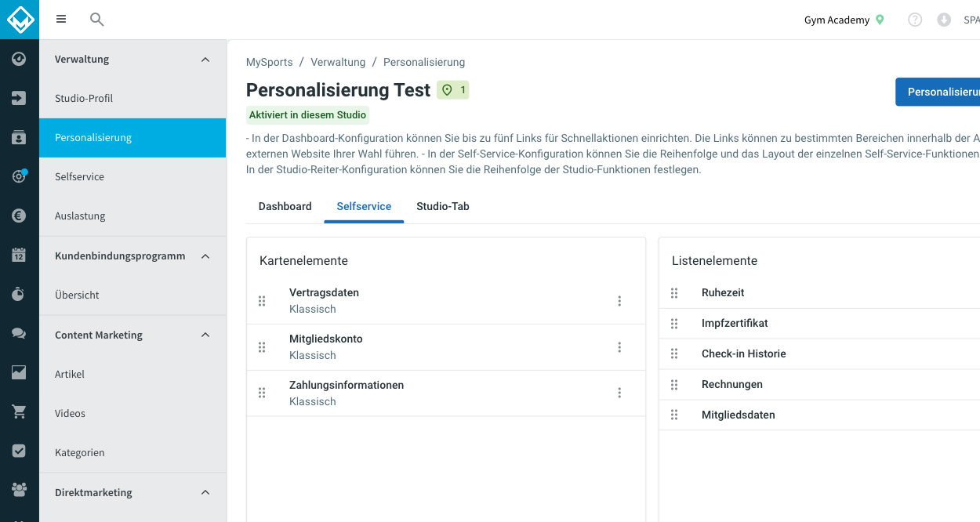Click the green location badge showing 1
The width and height of the screenshot is (980, 522).
(x=452, y=90)
